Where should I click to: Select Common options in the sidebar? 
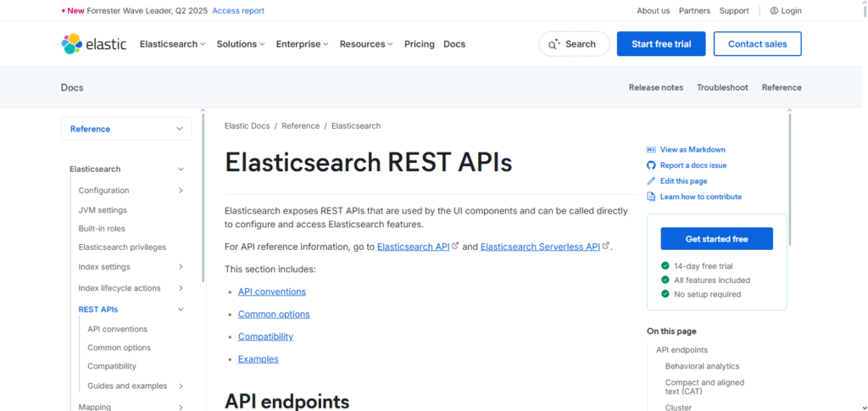(x=119, y=348)
